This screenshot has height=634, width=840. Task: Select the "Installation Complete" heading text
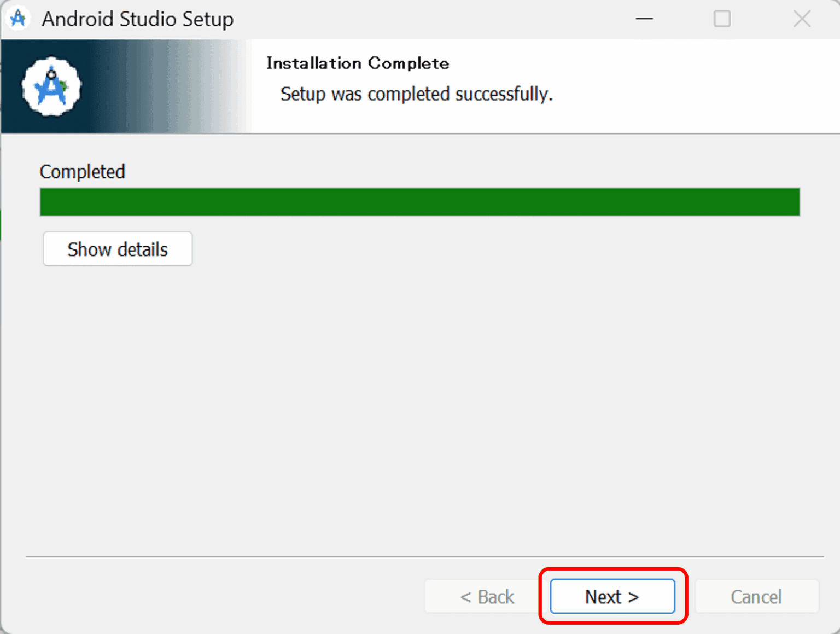(358, 63)
